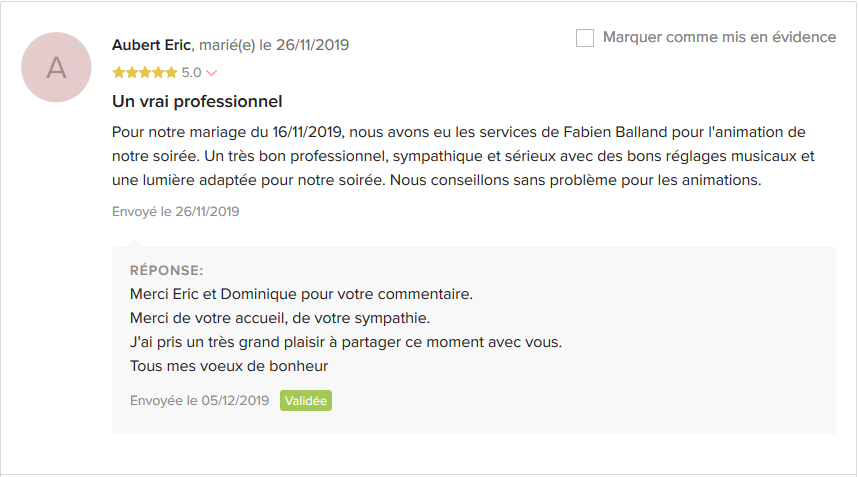The height and width of the screenshot is (477, 859).
Task: Click the review paragraph about Fabien Balland
Action: coord(463,156)
